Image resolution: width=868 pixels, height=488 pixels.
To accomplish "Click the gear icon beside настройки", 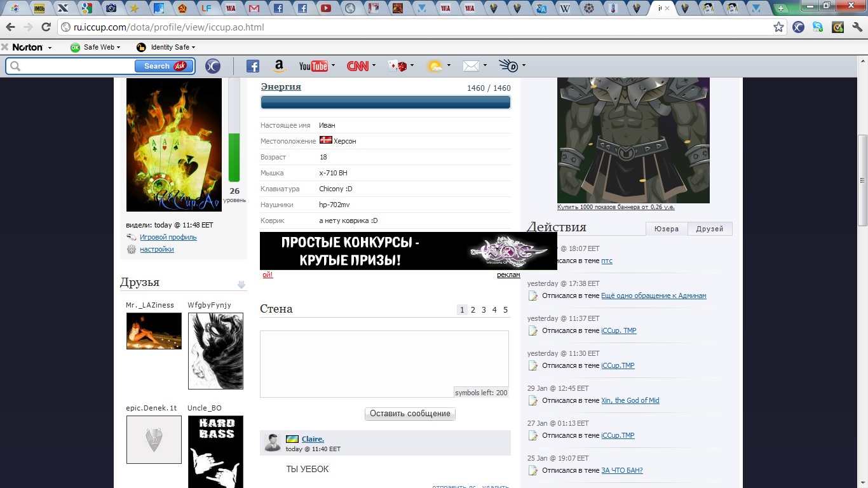I will point(132,249).
